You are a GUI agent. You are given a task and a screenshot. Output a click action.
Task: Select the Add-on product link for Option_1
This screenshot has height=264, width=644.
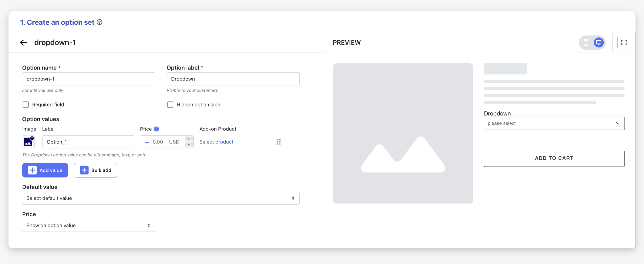point(216,141)
